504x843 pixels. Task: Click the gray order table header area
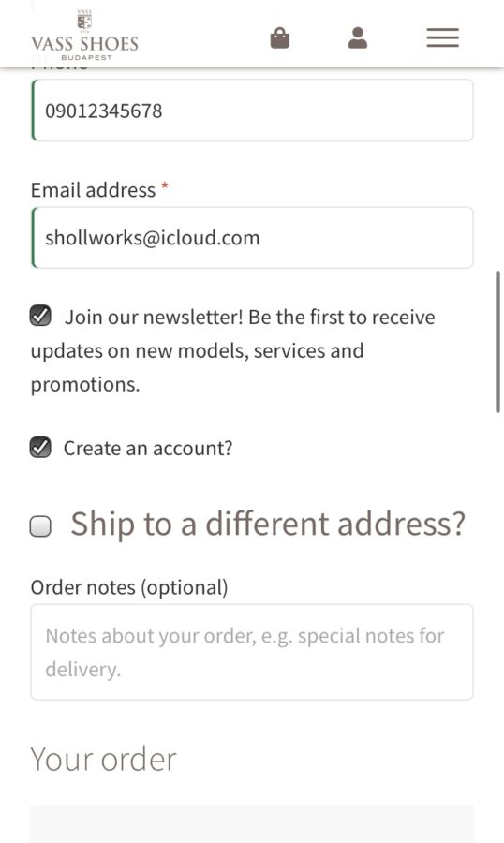pyautogui.click(x=252, y=823)
